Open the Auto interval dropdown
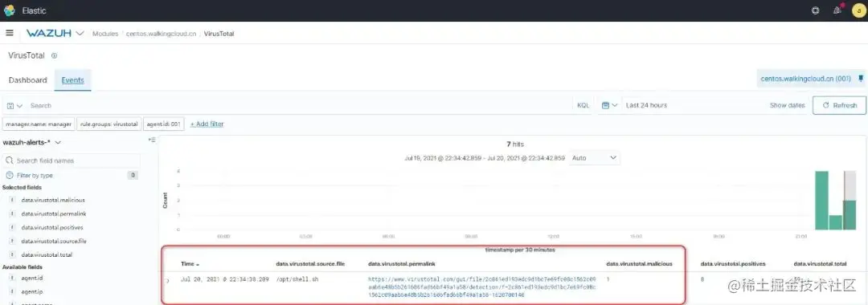 [x=594, y=158]
